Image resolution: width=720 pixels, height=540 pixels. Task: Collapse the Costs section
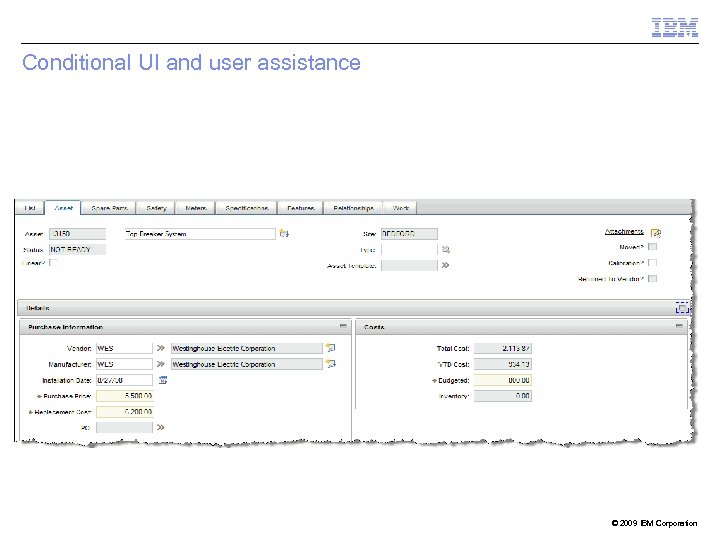click(x=679, y=326)
